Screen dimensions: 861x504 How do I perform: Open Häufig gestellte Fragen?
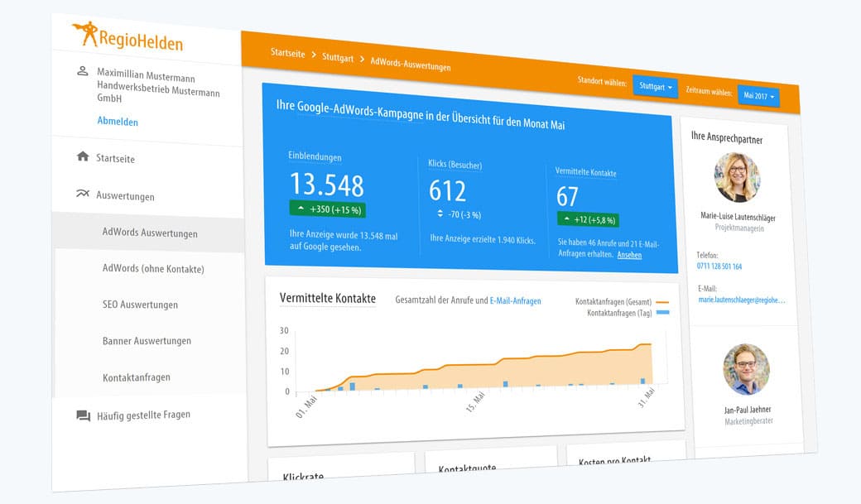tap(143, 415)
